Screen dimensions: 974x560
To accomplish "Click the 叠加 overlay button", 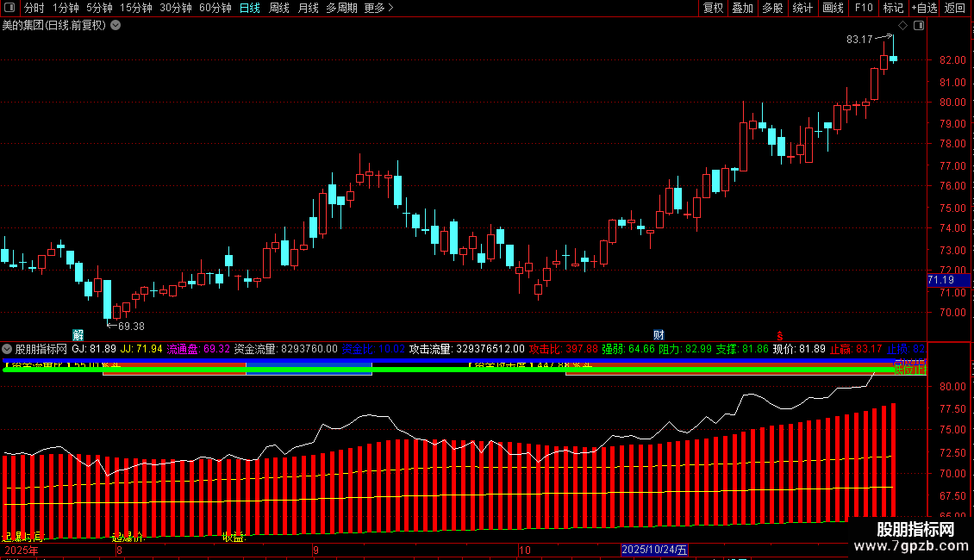I will tap(743, 8).
